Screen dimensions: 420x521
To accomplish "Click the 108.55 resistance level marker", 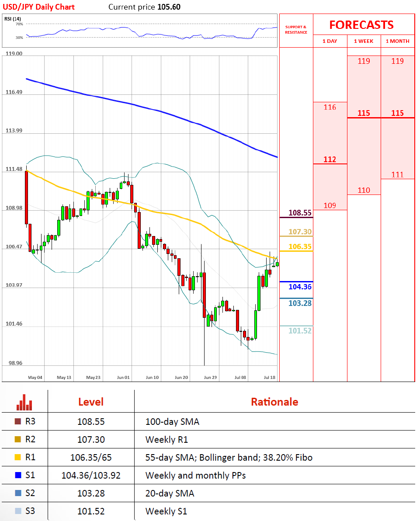I will [300, 213].
